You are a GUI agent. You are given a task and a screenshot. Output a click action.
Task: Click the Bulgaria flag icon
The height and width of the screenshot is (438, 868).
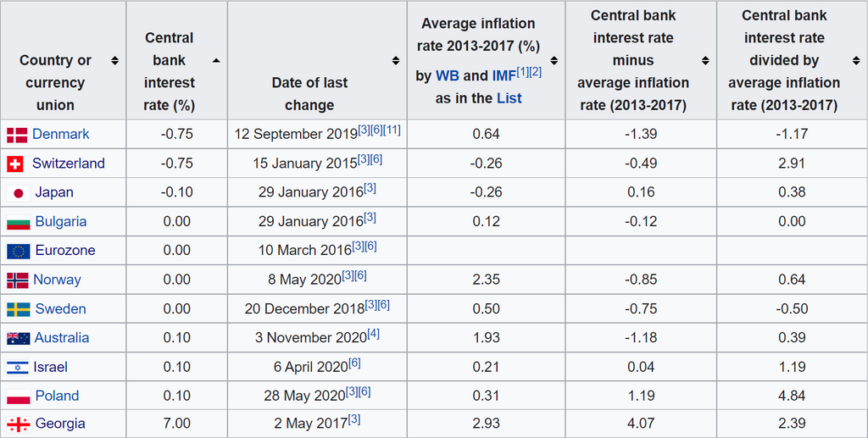point(18,222)
